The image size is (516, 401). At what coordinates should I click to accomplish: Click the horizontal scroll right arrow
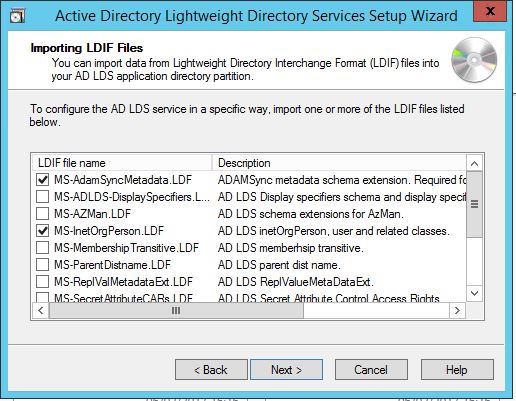click(457, 311)
